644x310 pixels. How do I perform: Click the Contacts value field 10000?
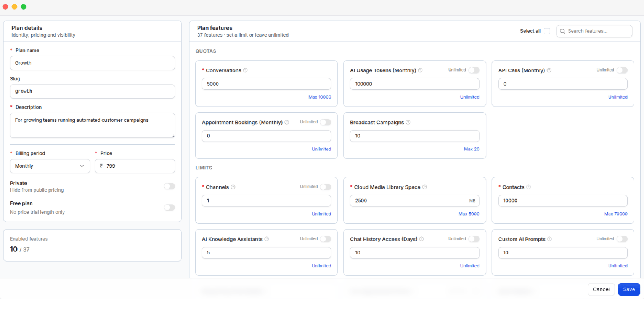(x=563, y=201)
